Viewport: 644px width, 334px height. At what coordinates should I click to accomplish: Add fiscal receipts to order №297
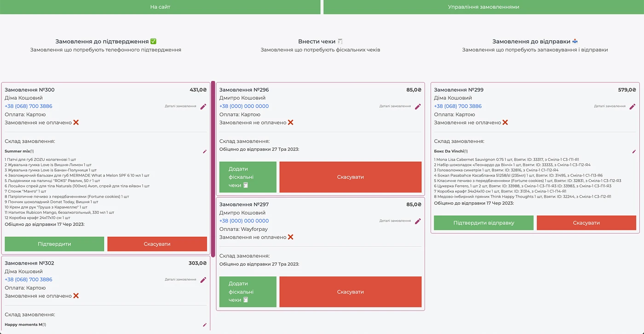pyautogui.click(x=248, y=292)
